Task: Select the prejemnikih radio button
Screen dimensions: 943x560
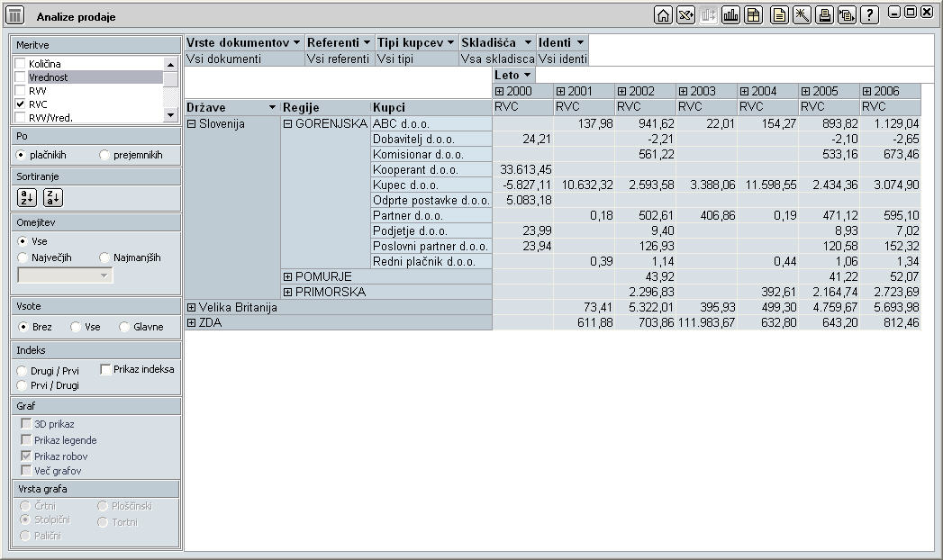Action: (105, 155)
